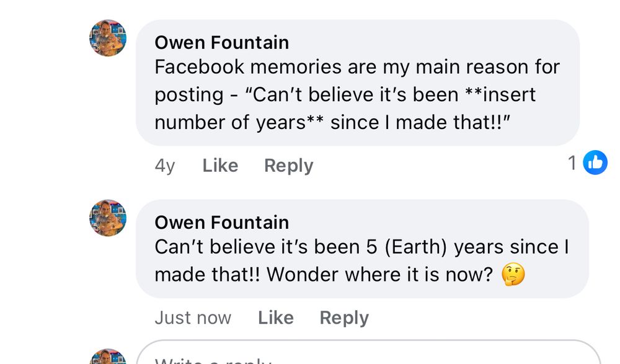Click 'since I made that!!' in first comment
620x364 pixels.
(419, 122)
